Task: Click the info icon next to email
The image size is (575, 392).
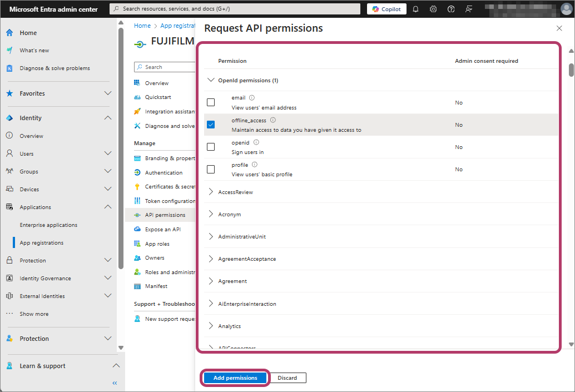Action: [252, 97]
